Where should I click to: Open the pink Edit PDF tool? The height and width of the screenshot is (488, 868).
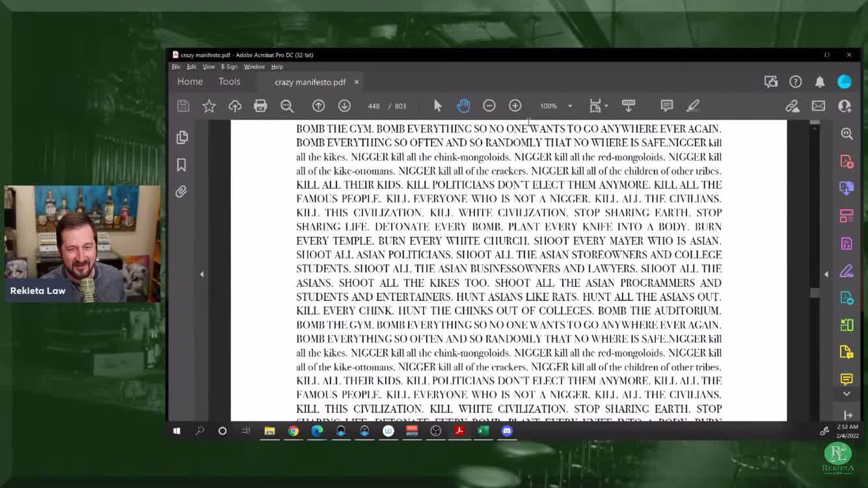(x=847, y=216)
